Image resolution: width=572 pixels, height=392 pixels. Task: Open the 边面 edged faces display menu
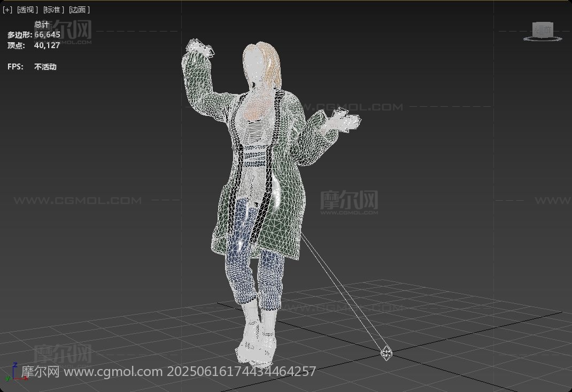pos(80,10)
